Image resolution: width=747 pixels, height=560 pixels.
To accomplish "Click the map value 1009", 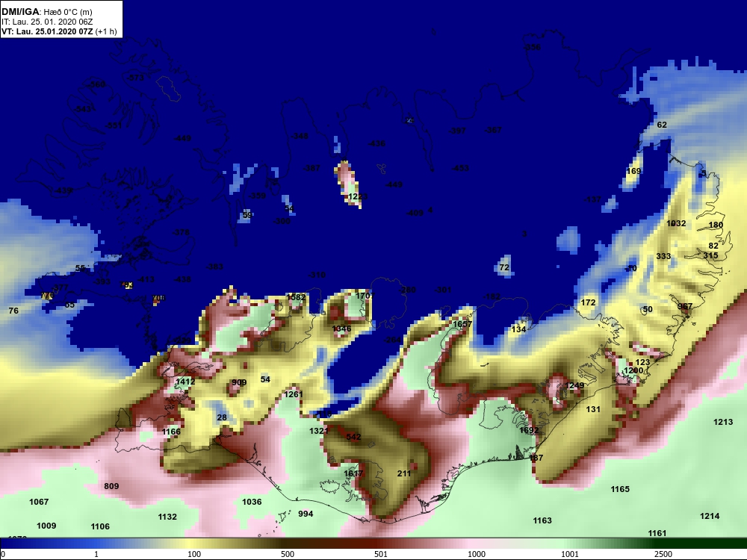I will [46, 526].
